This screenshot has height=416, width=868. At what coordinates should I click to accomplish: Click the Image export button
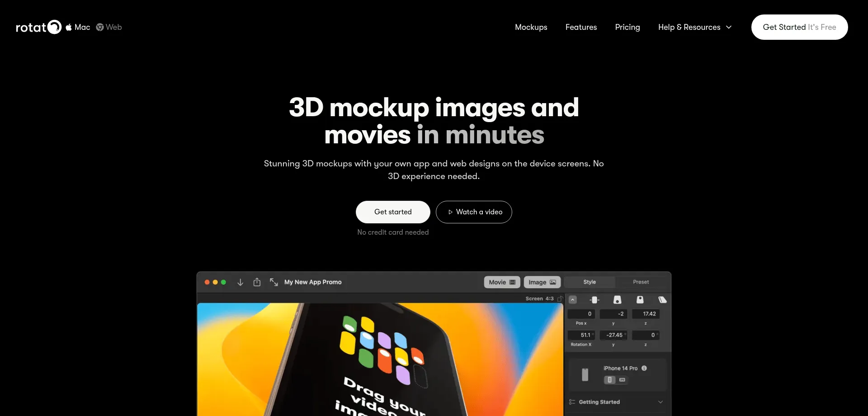click(x=542, y=282)
